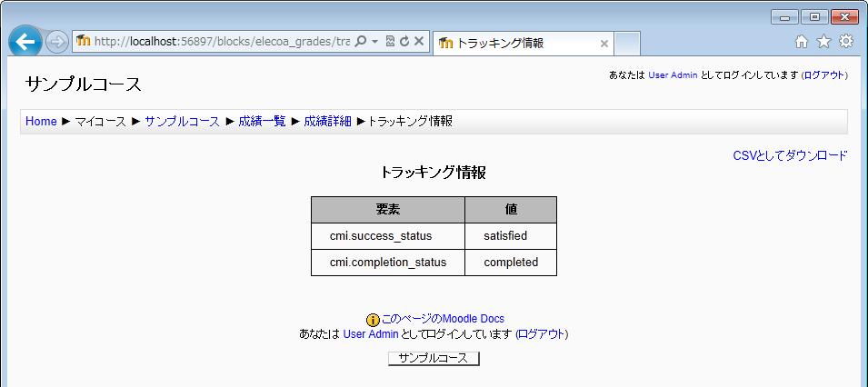This screenshot has height=387, width=868.
Task: Open a new blank tab
Action: point(628,43)
